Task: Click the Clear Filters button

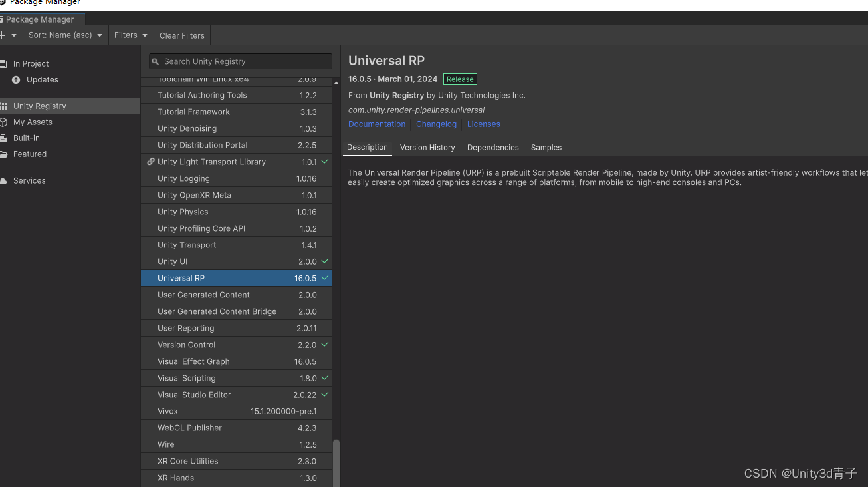Action: point(181,35)
